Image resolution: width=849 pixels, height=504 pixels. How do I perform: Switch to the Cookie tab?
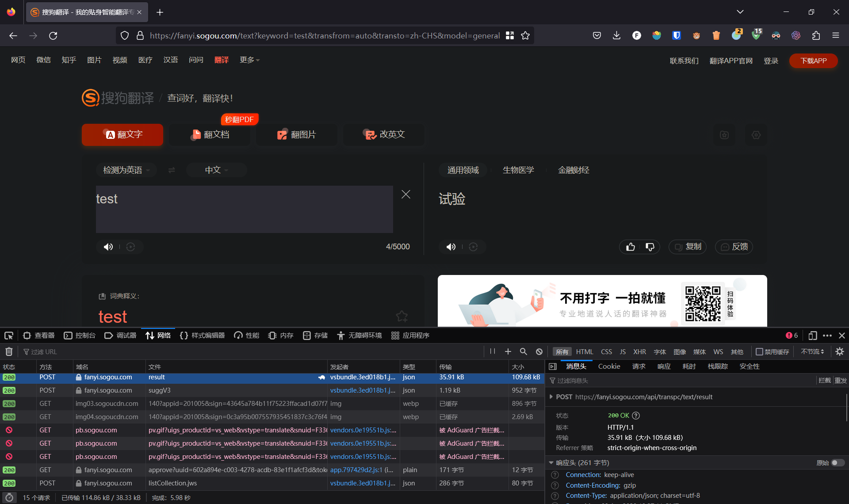tap(609, 367)
